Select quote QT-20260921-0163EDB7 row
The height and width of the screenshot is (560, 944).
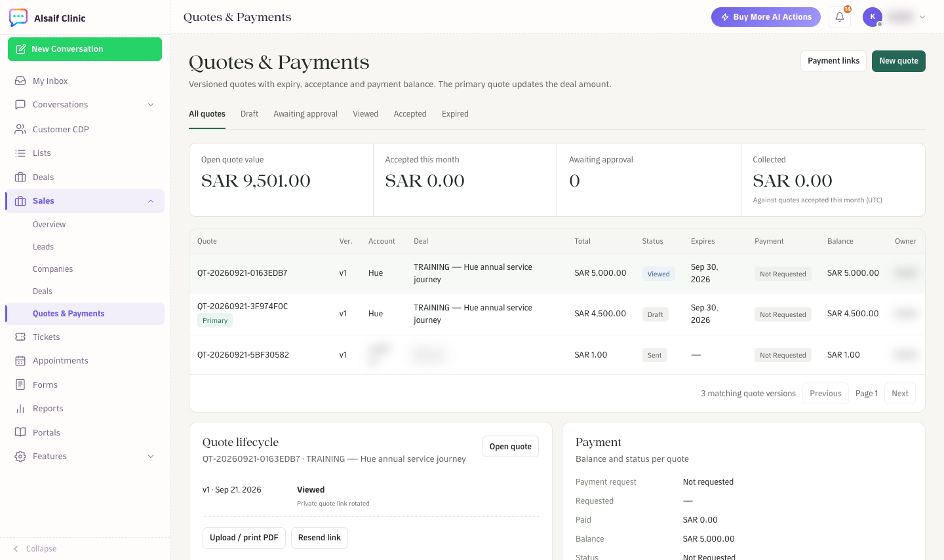tap(557, 273)
